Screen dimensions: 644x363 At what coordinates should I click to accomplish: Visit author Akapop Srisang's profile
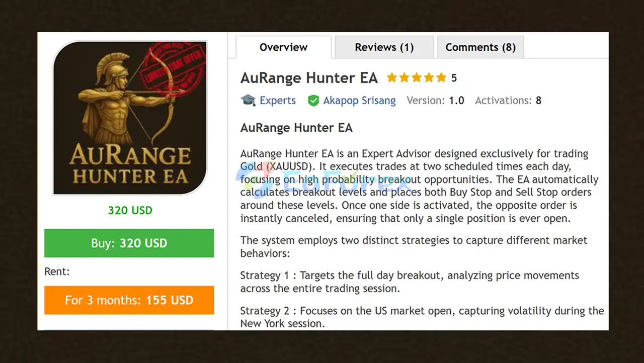359,101
